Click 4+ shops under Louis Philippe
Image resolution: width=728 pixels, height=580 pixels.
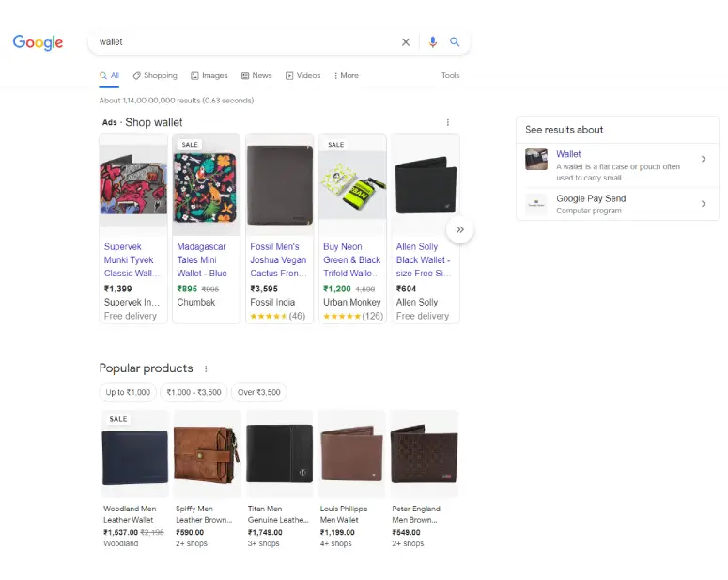(335, 543)
